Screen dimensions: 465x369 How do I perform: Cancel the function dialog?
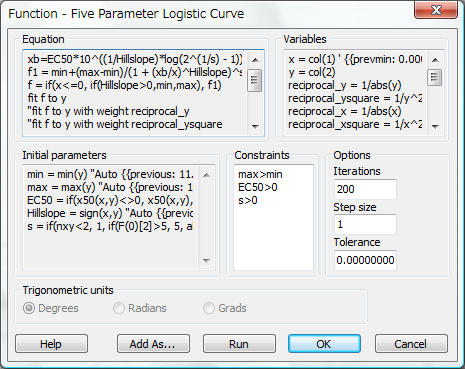(x=411, y=344)
